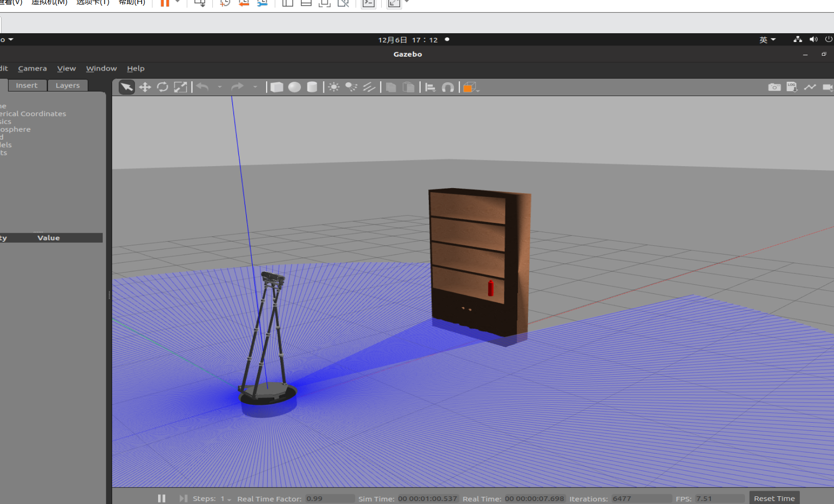Insert a cylinder shape

(x=312, y=87)
